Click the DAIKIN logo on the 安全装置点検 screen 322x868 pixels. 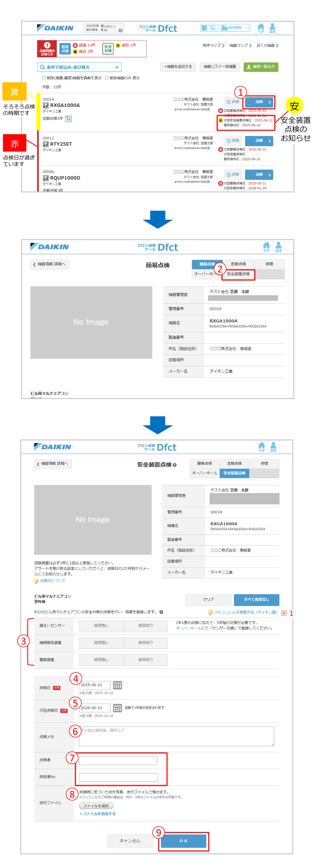click(x=53, y=447)
